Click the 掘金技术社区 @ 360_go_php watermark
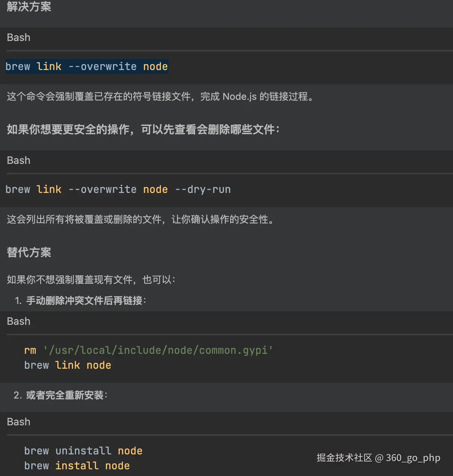453x476 pixels. click(378, 458)
